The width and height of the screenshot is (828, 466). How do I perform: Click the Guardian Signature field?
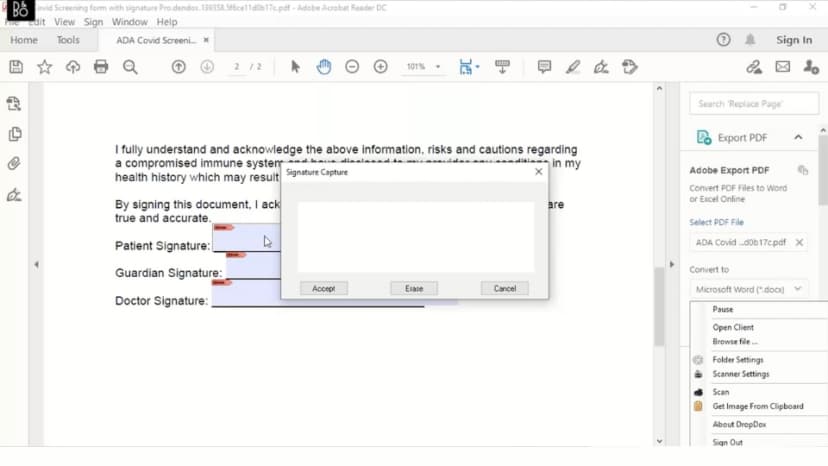(x=253, y=265)
